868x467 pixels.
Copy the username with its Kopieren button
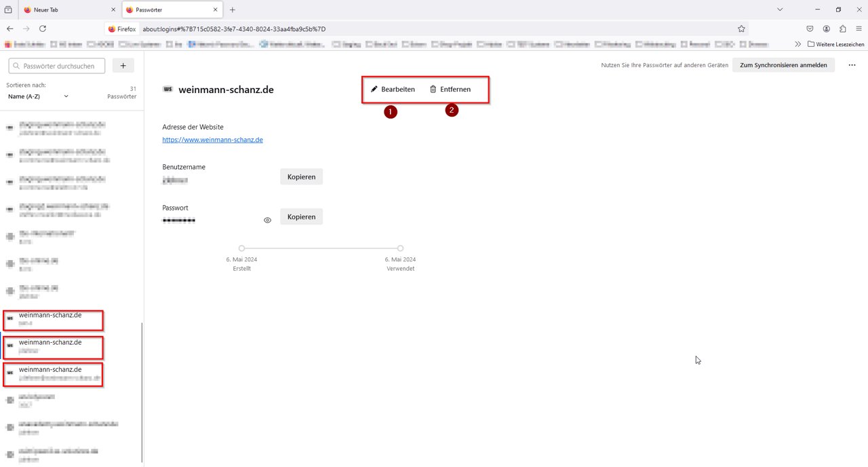tap(301, 176)
